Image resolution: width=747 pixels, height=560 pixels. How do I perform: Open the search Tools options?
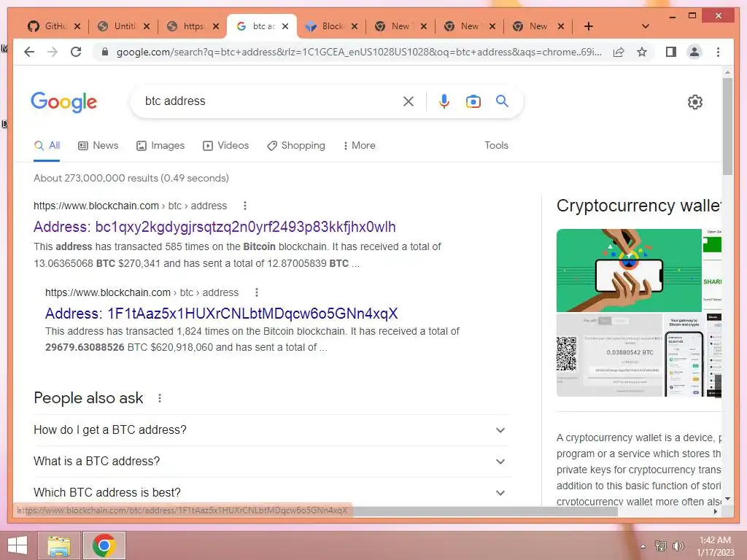(x=496, y=145)
